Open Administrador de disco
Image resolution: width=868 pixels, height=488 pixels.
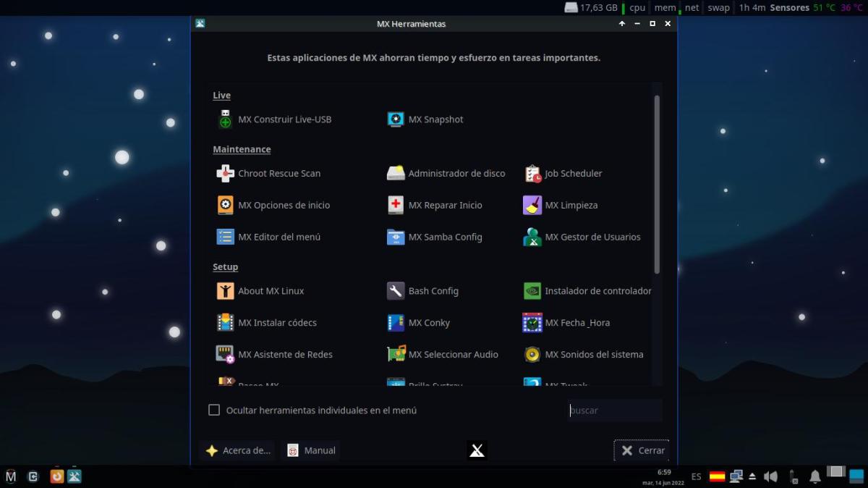446,174
